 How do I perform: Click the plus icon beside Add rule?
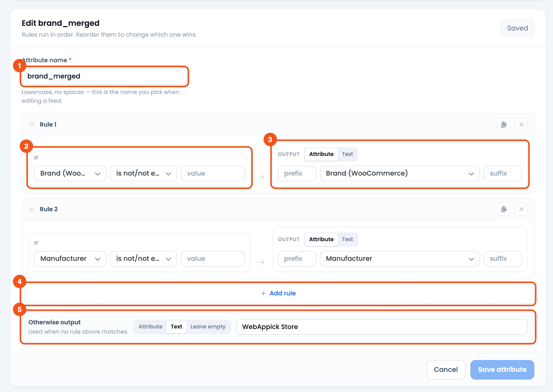click(x=263, y=293)
